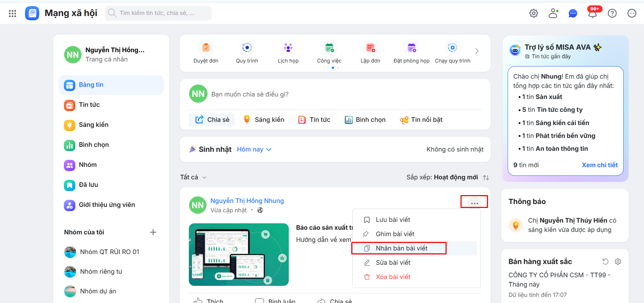
Task: Open the MISA AVA assistant robot icon
Action: click(515, 50)
